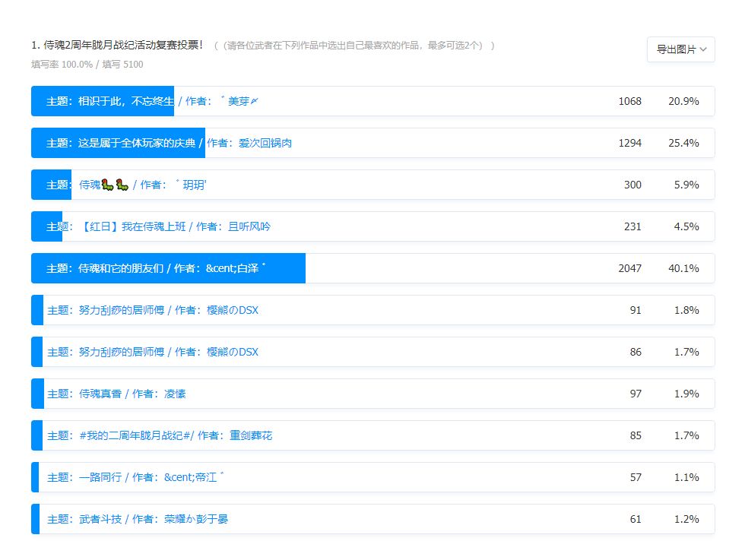
Task: Click the vote count 97
Action: tap(636, 394)
